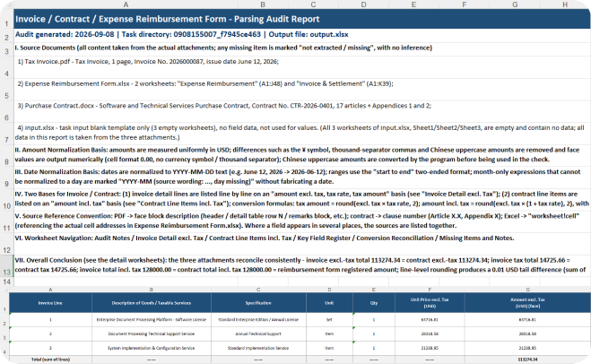Select the 'Qty' table header
This screenshot has width=591, height=364.
pyautogui.click(x=373, y=303)
